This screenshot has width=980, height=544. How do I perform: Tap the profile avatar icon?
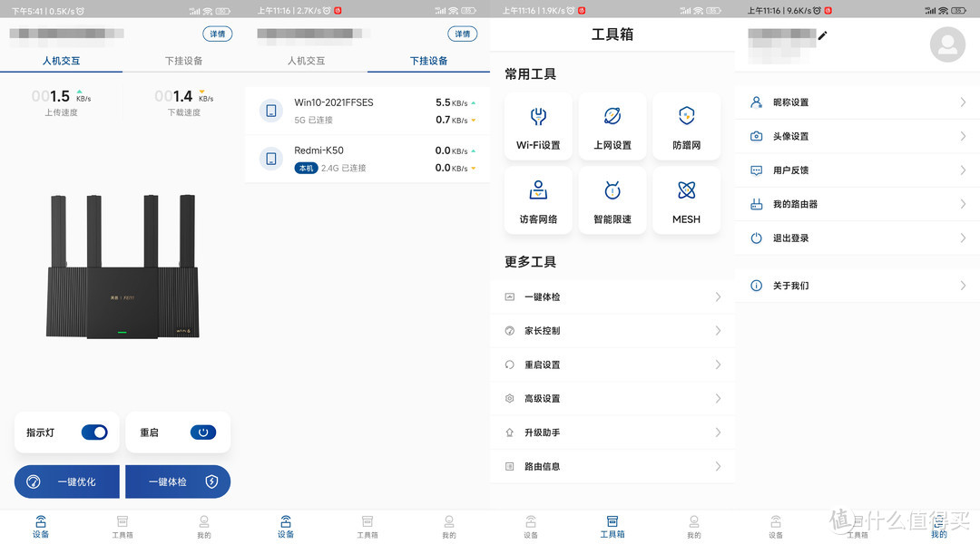(946, 44)
